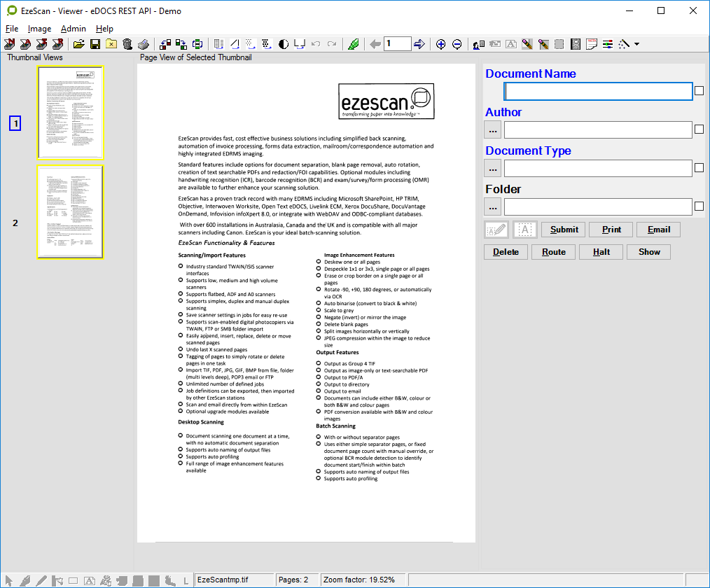The height and width of the screenshot is (588, 710).
Task: Go to next page with right arrow
Action: click(419, 44)
